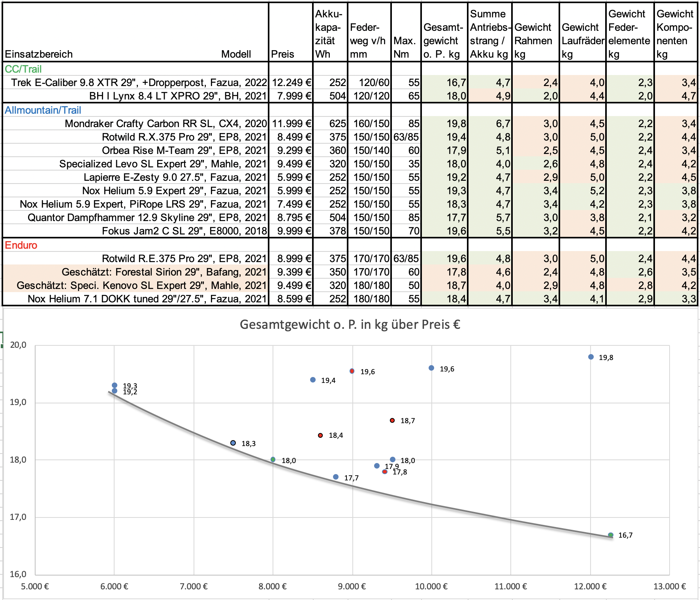Select the red data point labeled 18,7
Image resolution: width=700 pixels, height=600 pixels.
pyautogui.click(x=392, y=420)
